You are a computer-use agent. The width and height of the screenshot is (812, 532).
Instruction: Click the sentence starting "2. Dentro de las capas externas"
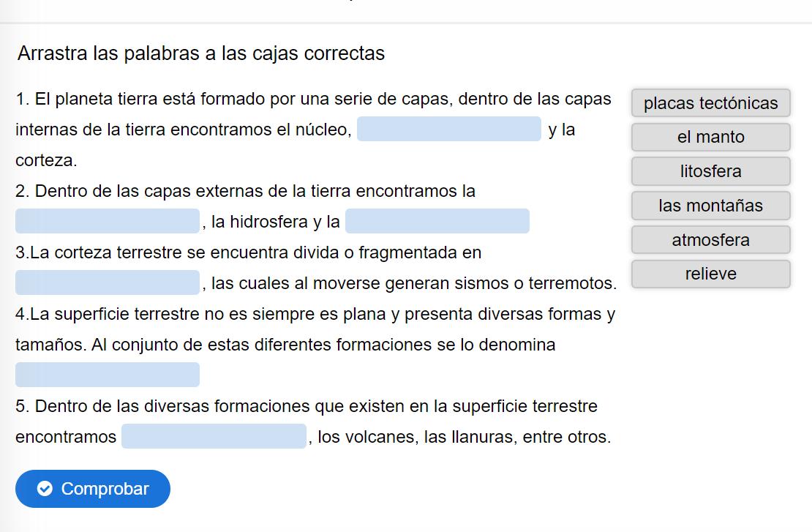(246, 192)
